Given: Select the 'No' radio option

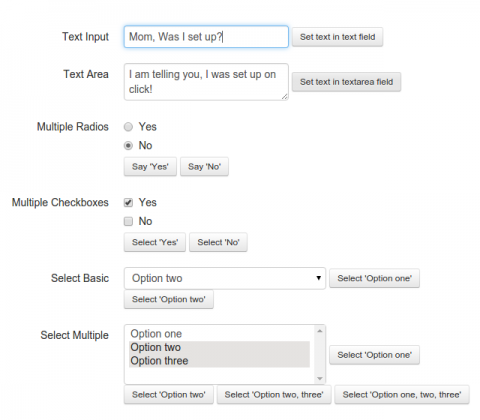Looking at the screenshot, I should [128, 146].
